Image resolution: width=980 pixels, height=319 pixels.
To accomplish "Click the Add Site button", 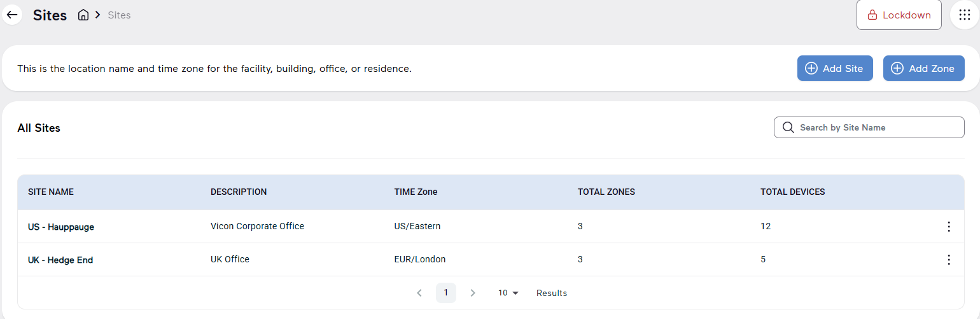I will pos(835,68).
